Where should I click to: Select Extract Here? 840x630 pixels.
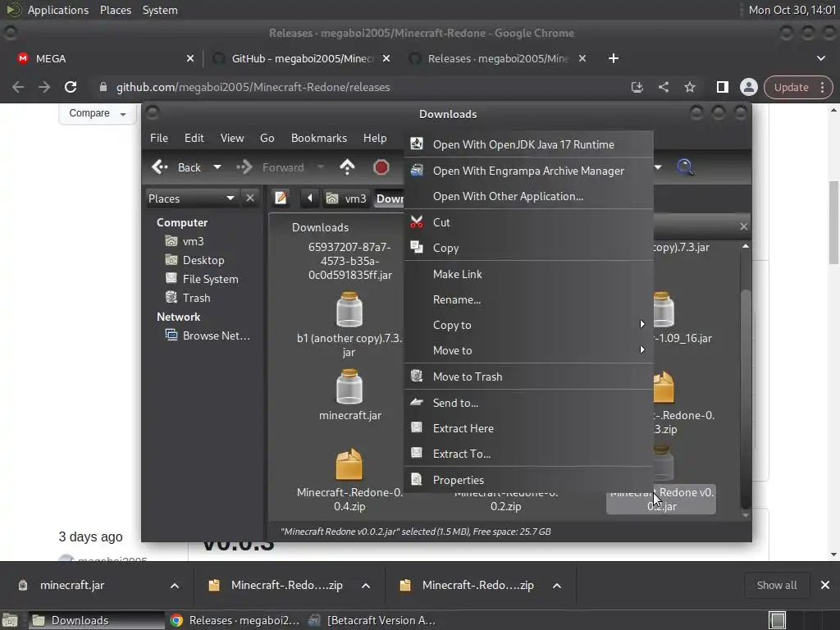[529, 428]
